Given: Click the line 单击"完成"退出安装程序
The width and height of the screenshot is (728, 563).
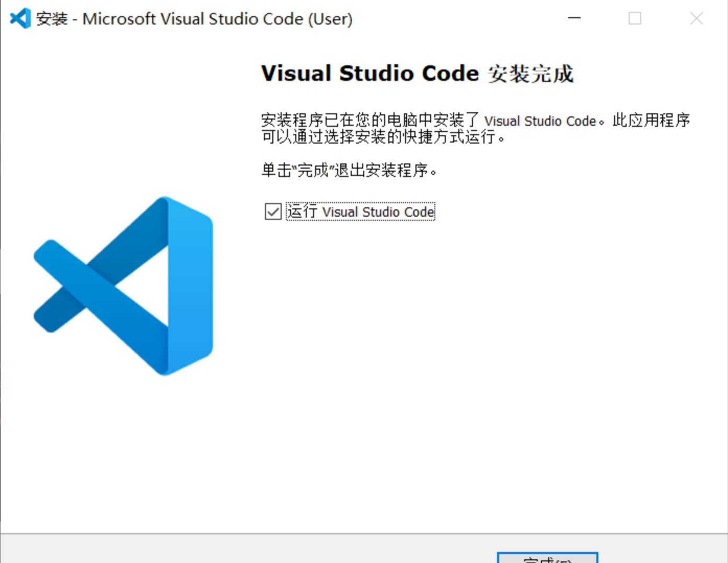Looking at the screenshot, I should [349, 170].
